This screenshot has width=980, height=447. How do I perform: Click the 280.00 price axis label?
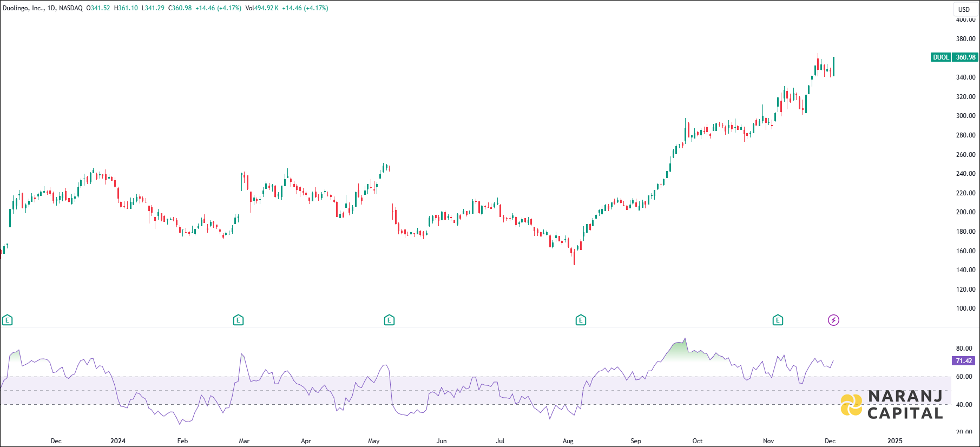coord(966,135)
